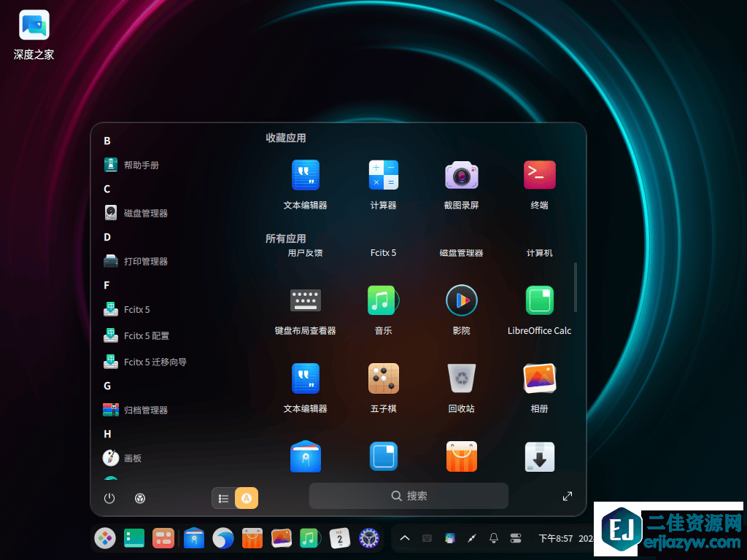Viewport: 747px width, 560px height.
Task: Launch the browser from the taskbar
Action: point(223,537)
